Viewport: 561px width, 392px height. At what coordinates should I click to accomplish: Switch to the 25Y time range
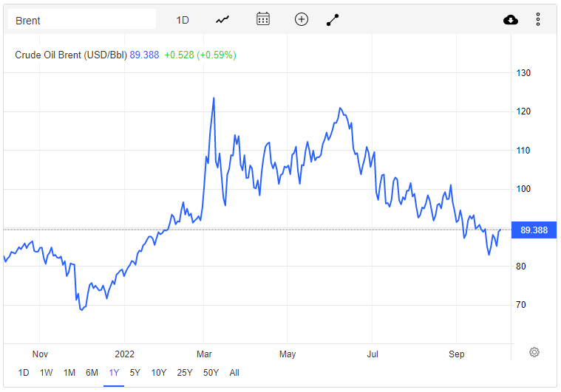185,373
